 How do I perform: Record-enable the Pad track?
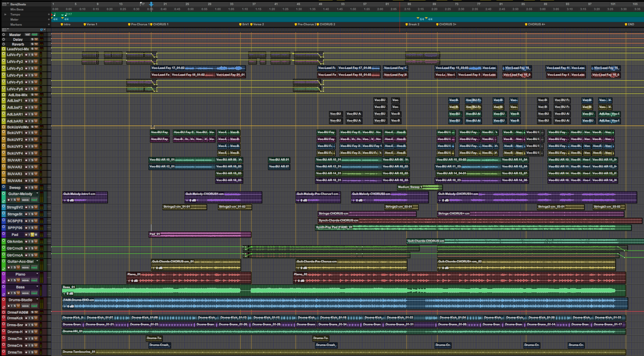coord(26,235)
